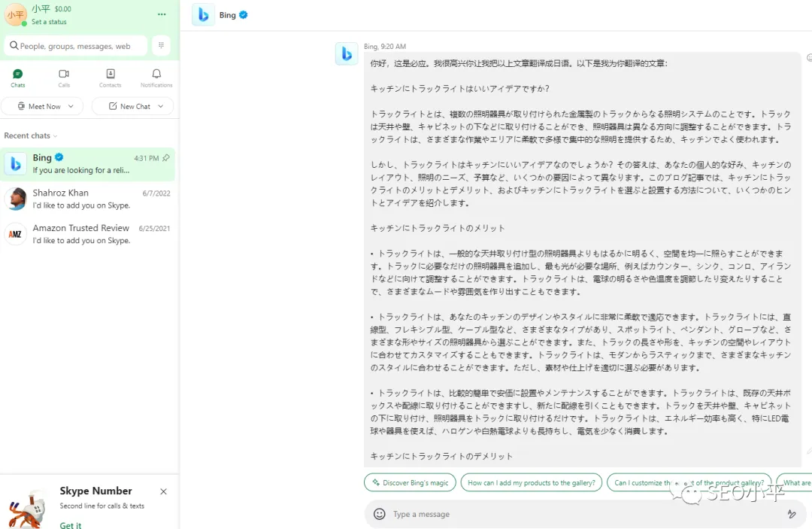Click the Bing title in chat header
812x529 pixels.
point(227,15)
